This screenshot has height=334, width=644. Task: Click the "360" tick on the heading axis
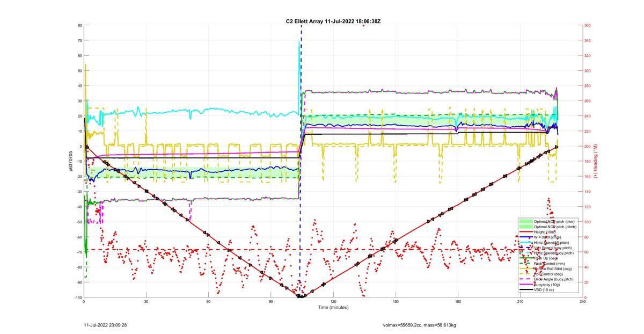tap(588, 25)
